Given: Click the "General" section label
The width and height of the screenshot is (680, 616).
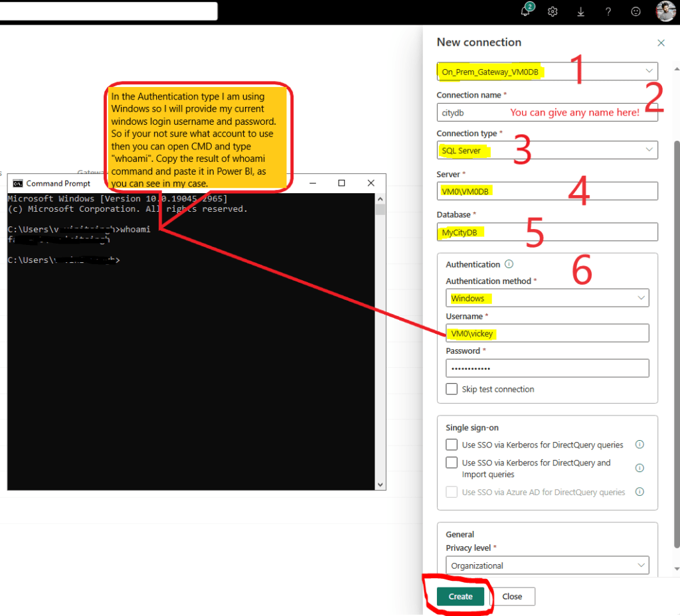Looking at the screenshot, I should (460, 534).
